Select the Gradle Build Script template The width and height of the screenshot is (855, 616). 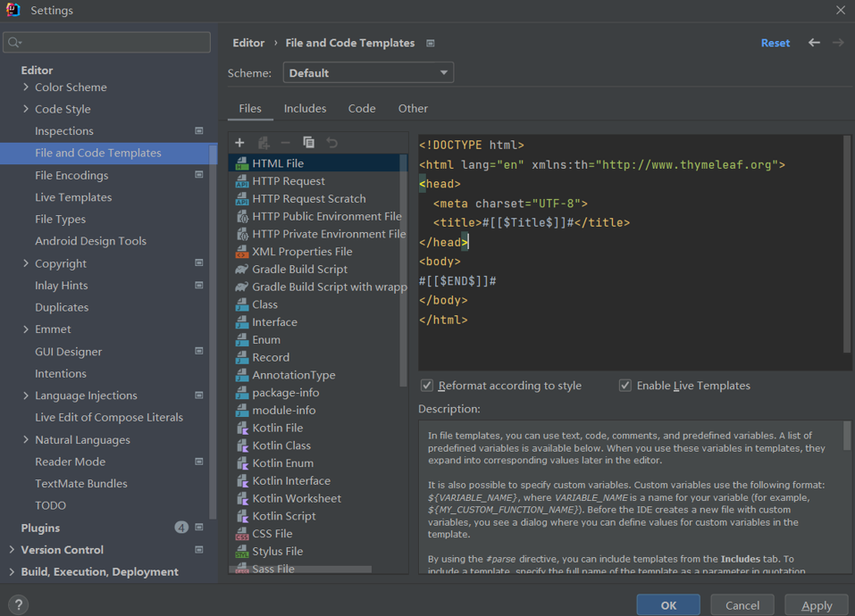coord(299,270)
